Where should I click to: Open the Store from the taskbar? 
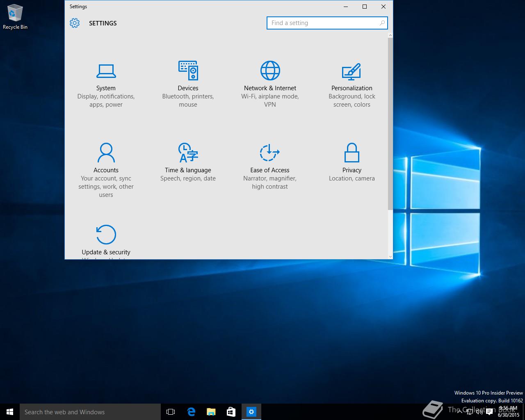(x=231, y=412)
